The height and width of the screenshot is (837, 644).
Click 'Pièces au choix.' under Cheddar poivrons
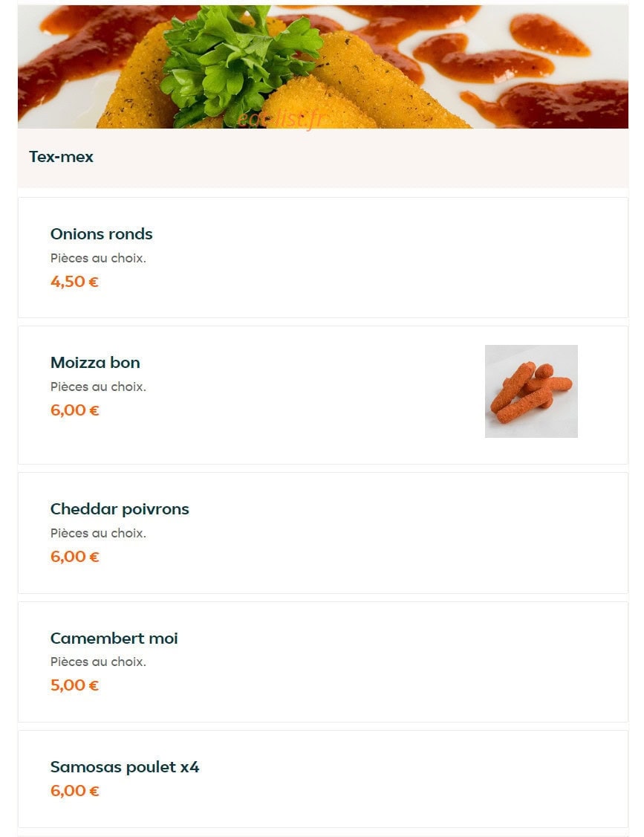pyautogui.click(x=98, y=533)
